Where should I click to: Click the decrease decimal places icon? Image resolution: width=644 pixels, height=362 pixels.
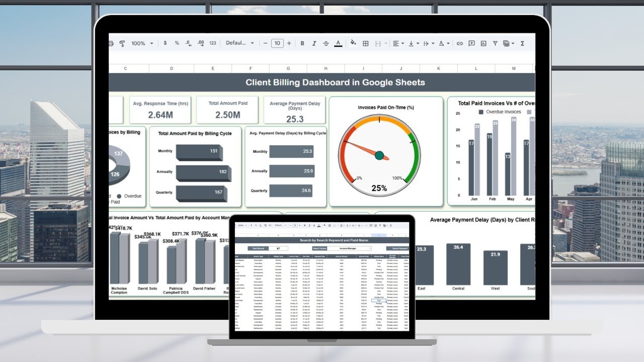188,43
